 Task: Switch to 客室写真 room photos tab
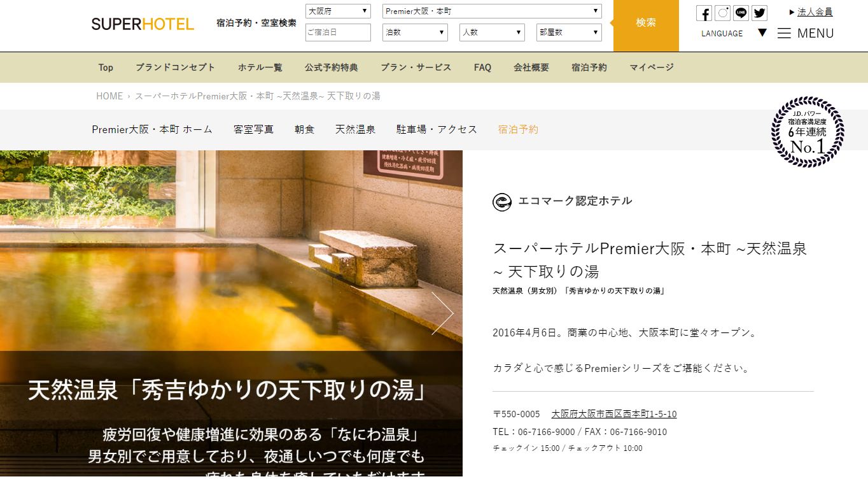253,129
